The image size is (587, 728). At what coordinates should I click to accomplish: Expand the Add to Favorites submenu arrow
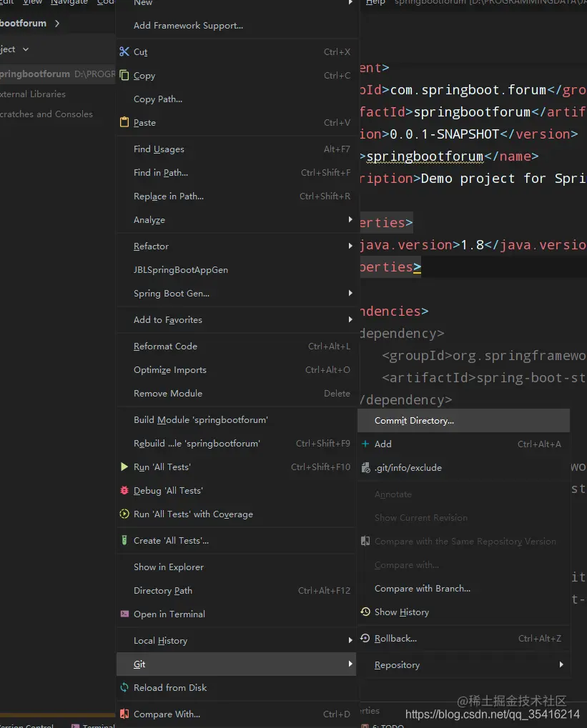350,319
